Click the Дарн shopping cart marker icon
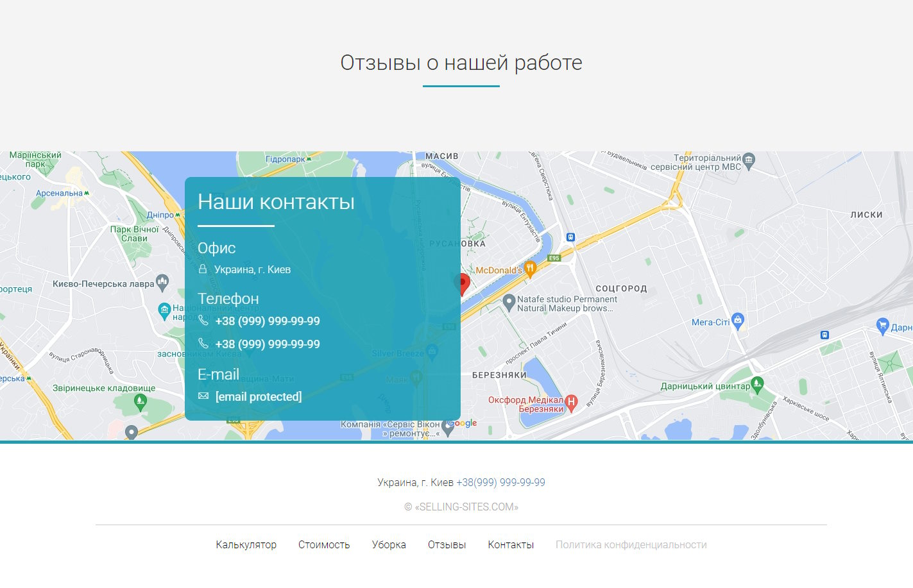Image resolution: width=913 pixels, height=588 pixels. (x=883, y=325)
